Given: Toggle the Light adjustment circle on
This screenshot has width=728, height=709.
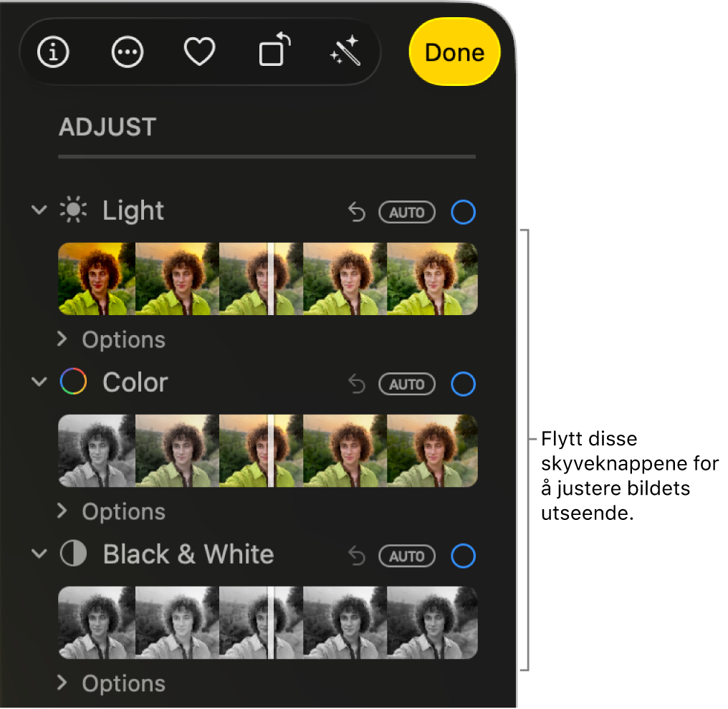Looking at the screenshot, I should click(464, 212).
